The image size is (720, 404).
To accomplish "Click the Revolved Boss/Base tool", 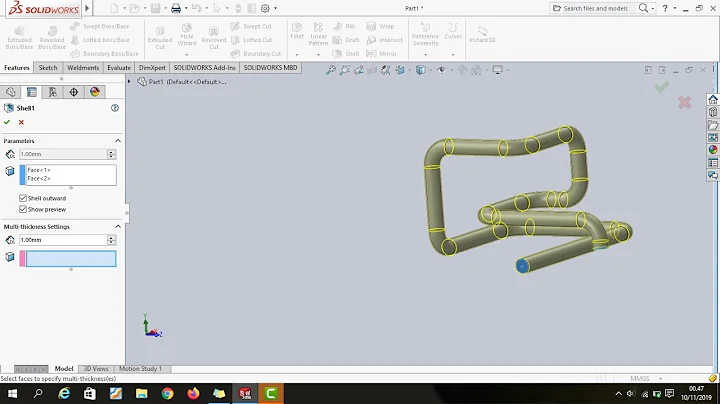I will click(52, 37).
